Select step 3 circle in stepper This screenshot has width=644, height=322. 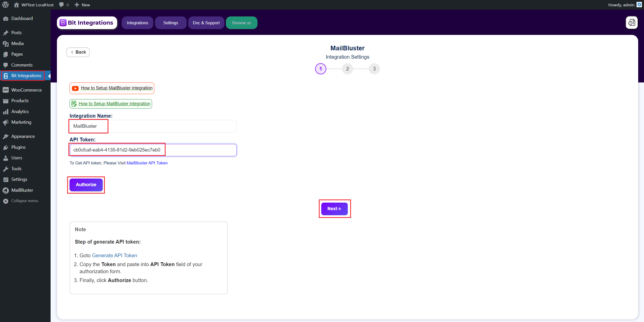[x=374, y=69]
